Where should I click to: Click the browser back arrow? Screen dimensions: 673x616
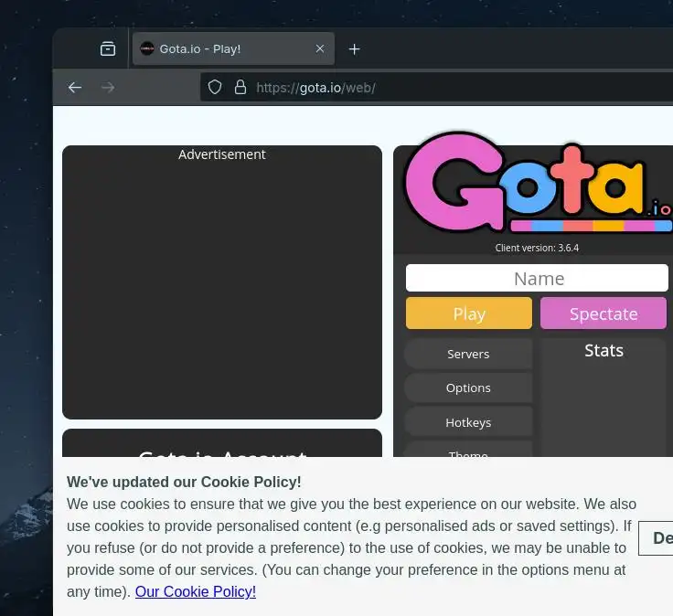[75, 88]
